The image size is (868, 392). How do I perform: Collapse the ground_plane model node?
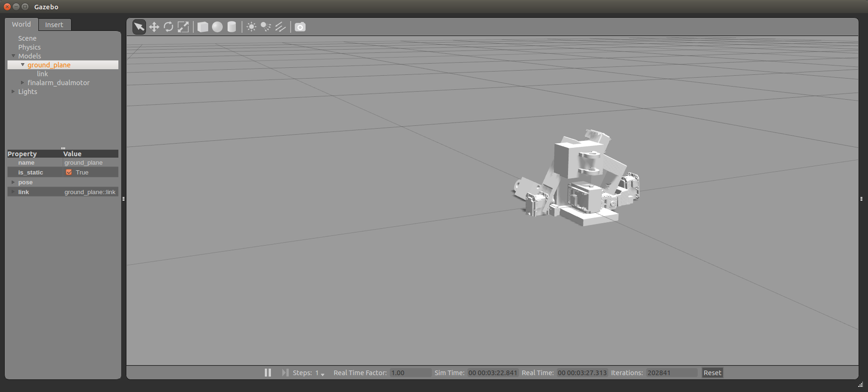pyautogui.click(x=22, y=65)
